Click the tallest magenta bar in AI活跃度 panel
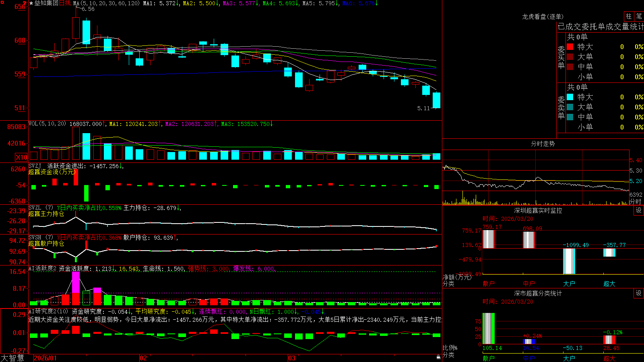The height and width of the screenshot is (362, 644). [76, 282]
